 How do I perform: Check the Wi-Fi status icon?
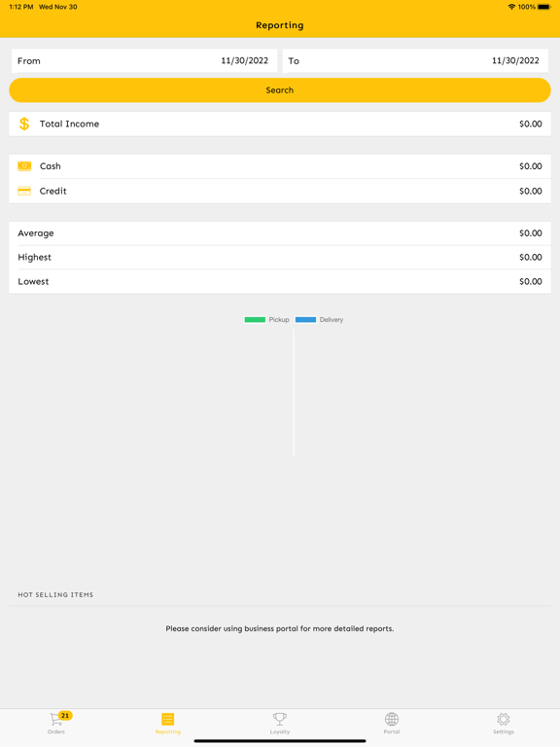click(511, 7)
